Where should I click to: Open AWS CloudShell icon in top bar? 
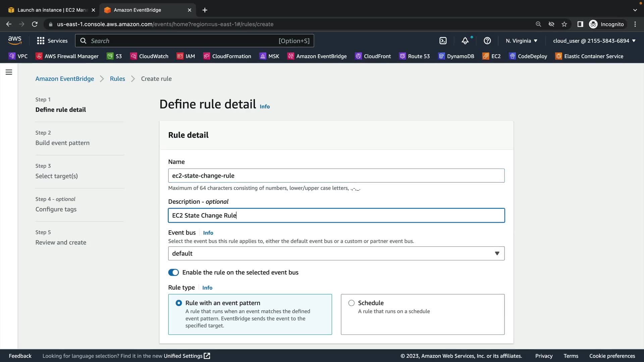click(443, 41)
